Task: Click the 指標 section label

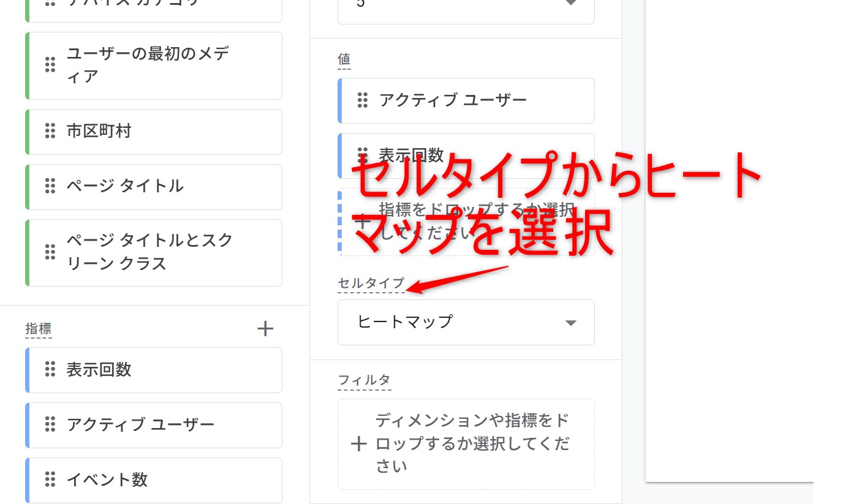Action: 39,329
